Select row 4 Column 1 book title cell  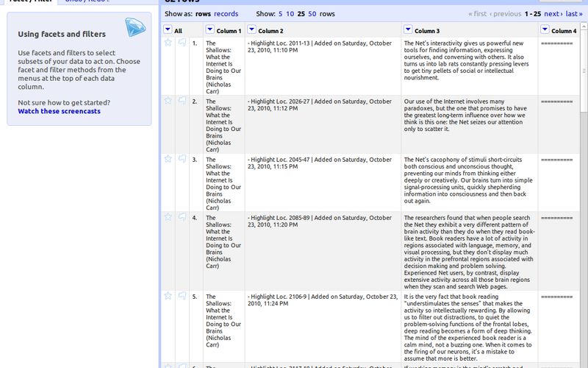pyautogui.click(x=223, y=242)
